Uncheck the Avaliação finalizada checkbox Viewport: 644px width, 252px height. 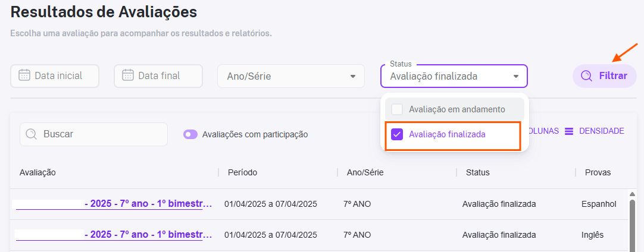tap(397, 134)
